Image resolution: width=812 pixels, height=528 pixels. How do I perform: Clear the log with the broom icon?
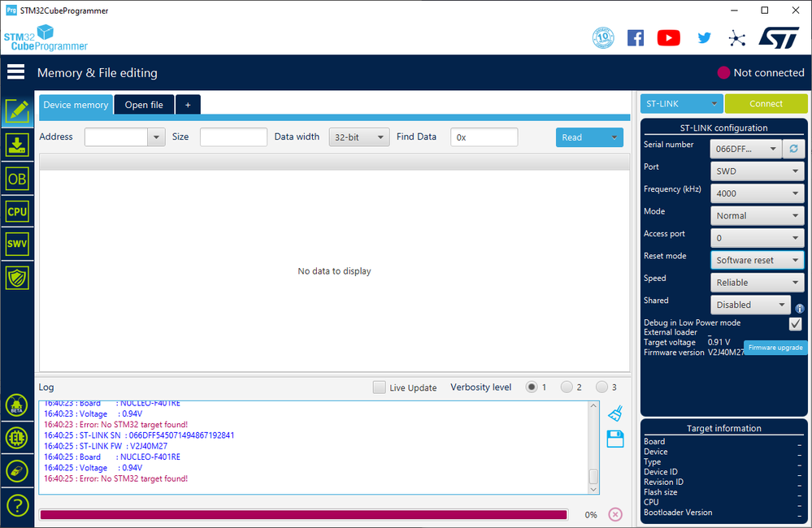[x=615, y=413]
